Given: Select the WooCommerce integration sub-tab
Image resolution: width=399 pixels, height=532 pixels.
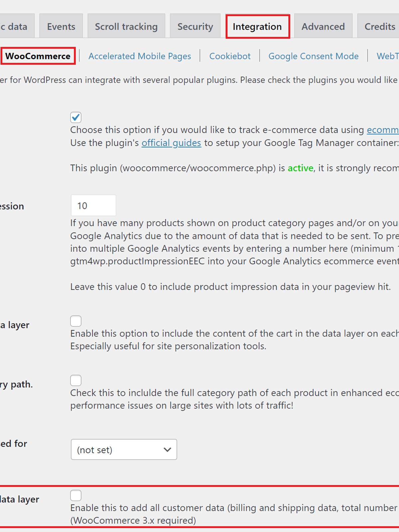Looking at the screenshot, I should pyautogui.click(x=38, y=56).
